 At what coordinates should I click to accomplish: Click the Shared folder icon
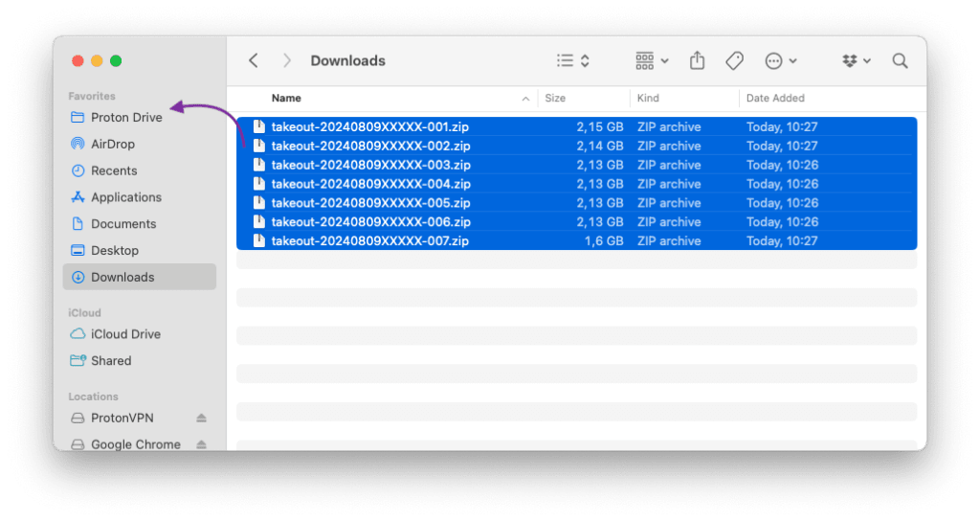(x=78, y=360)
